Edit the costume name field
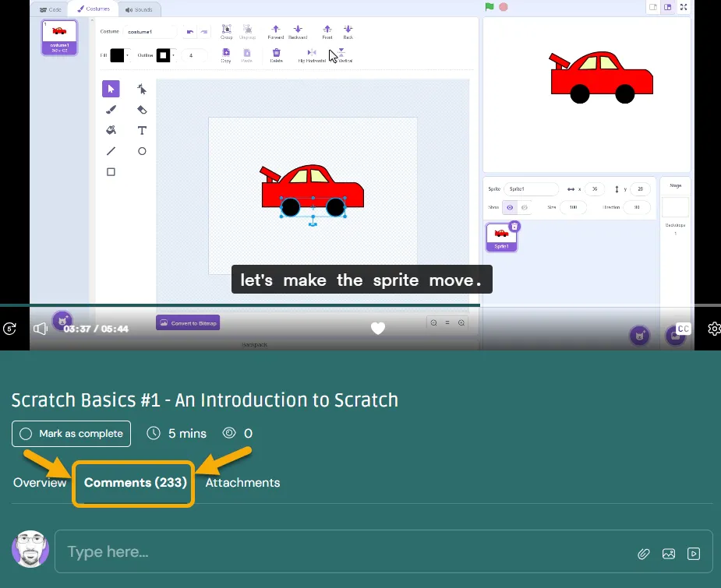Screen dimensions: 721x588 point(150,32)
